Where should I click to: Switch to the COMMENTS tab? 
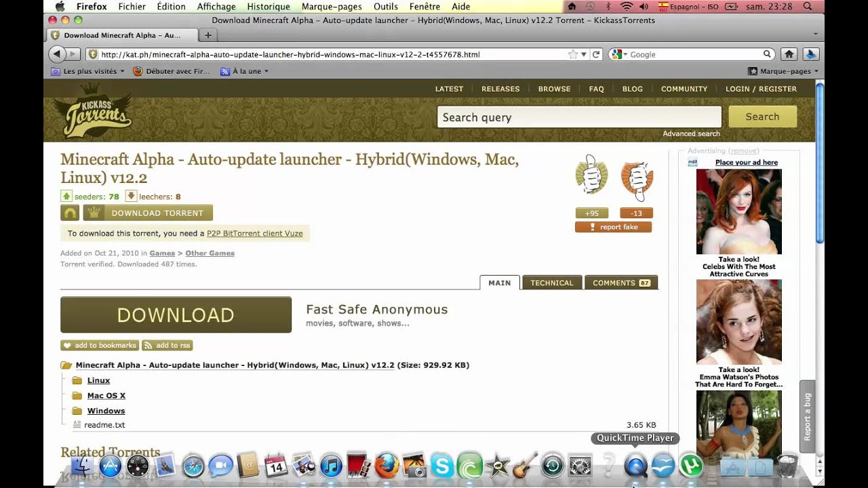621,283
